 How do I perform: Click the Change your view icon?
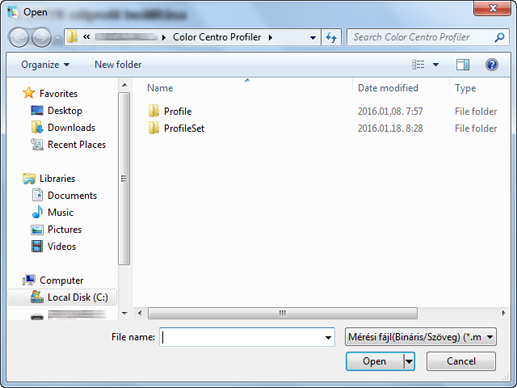pyautogui.click(x=418, y=64)
